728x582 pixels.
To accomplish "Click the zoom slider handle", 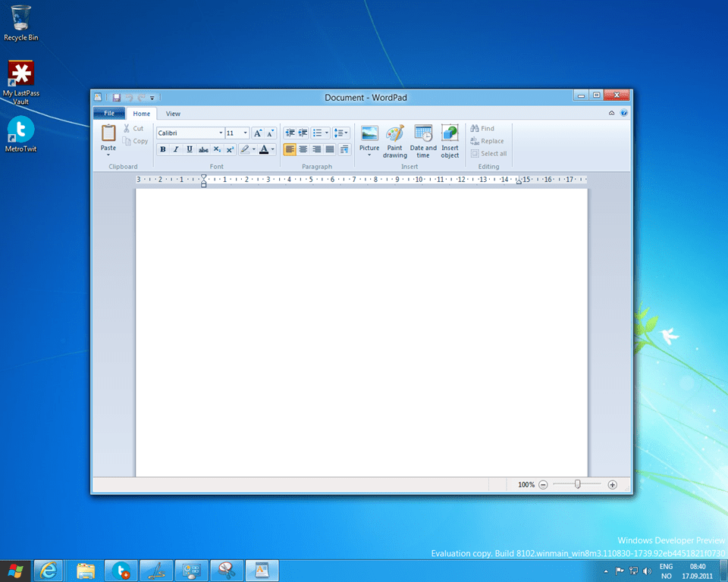I will [x=578, y=484].
